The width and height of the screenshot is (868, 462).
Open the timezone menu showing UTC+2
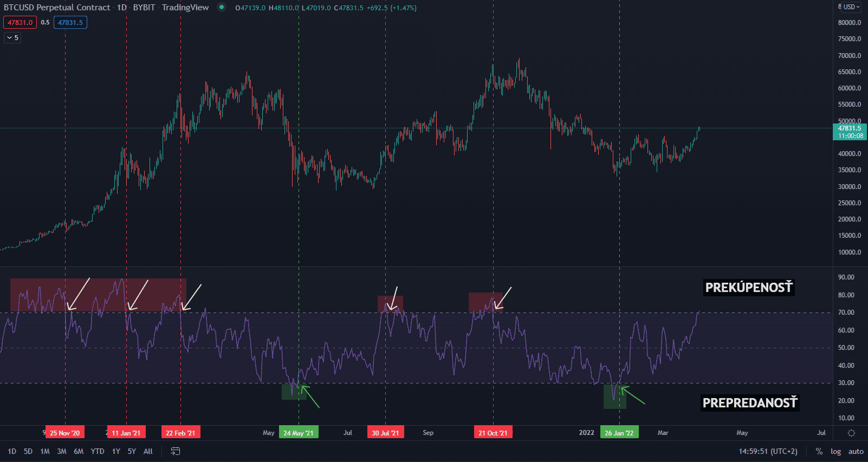(x=768, y=451)
